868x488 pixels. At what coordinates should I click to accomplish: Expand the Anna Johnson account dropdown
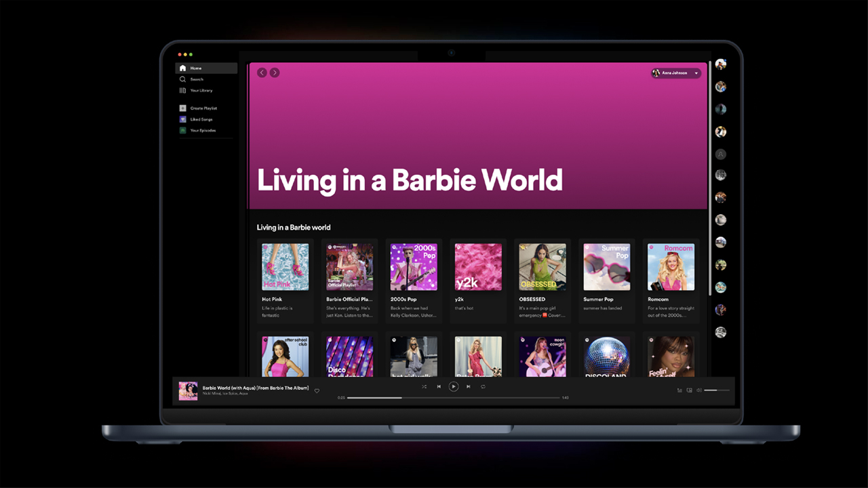696,73
